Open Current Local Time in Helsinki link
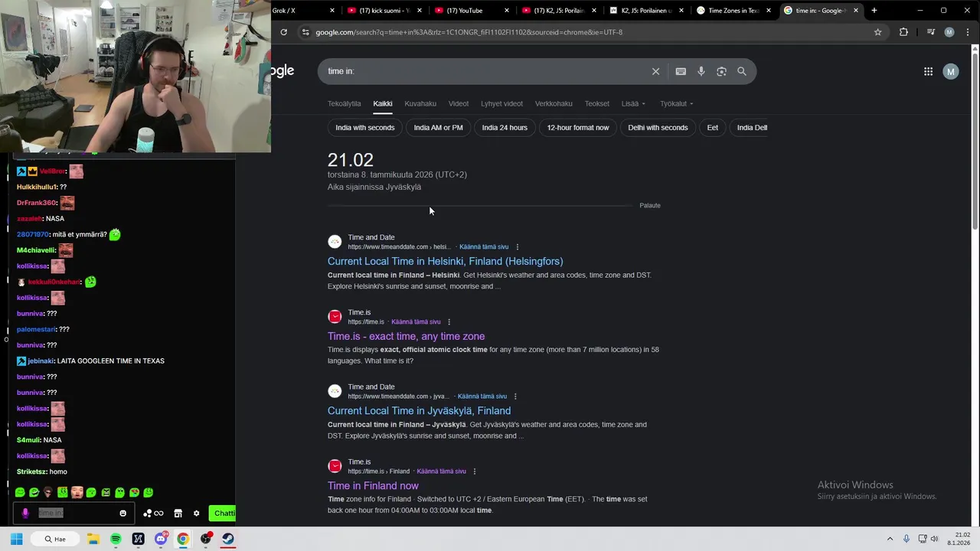The height and width of the screenshot is (551, 980). coord(445,262)
